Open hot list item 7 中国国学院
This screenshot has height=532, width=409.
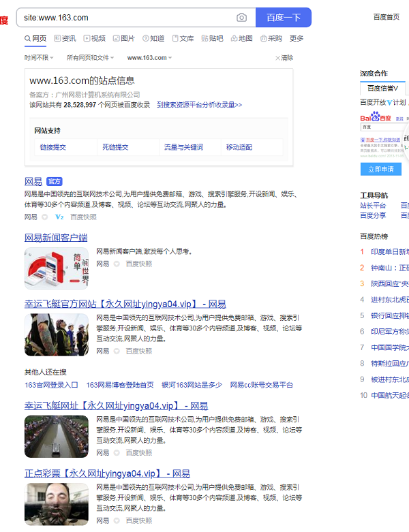pyautogui.click(x=390, y=347)
